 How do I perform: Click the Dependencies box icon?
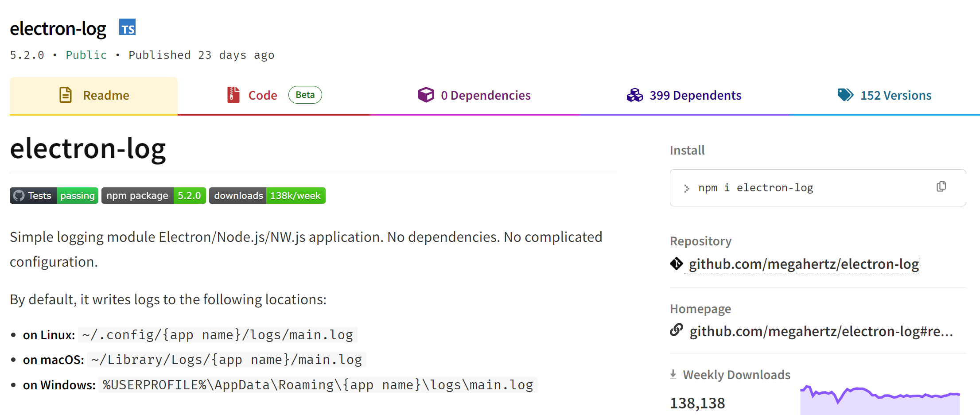click(426, 95)
